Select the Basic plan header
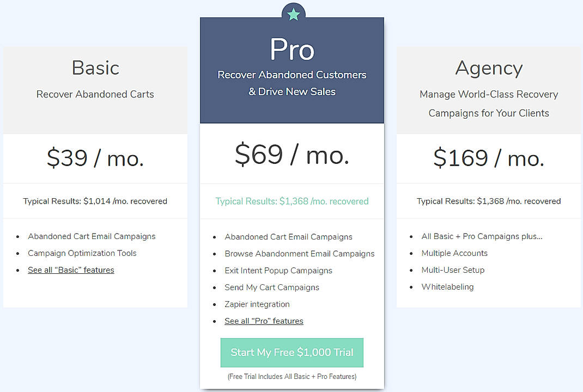The image size is (583, 392). pyautogui.click(x=95, y=68)
